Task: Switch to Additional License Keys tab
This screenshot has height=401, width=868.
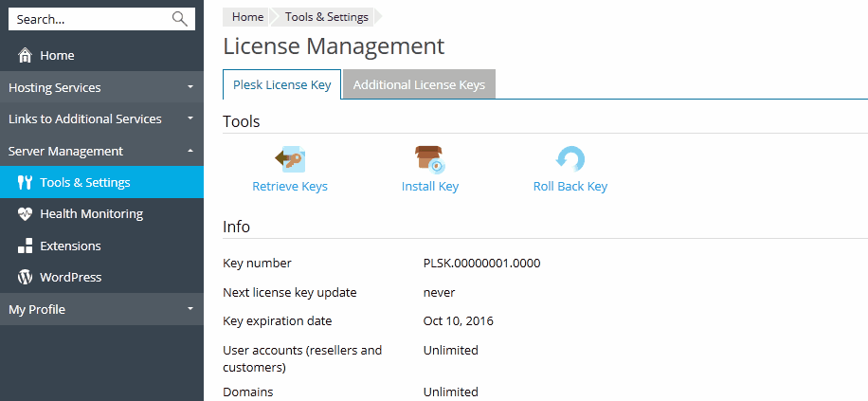Action: [419, 84]
